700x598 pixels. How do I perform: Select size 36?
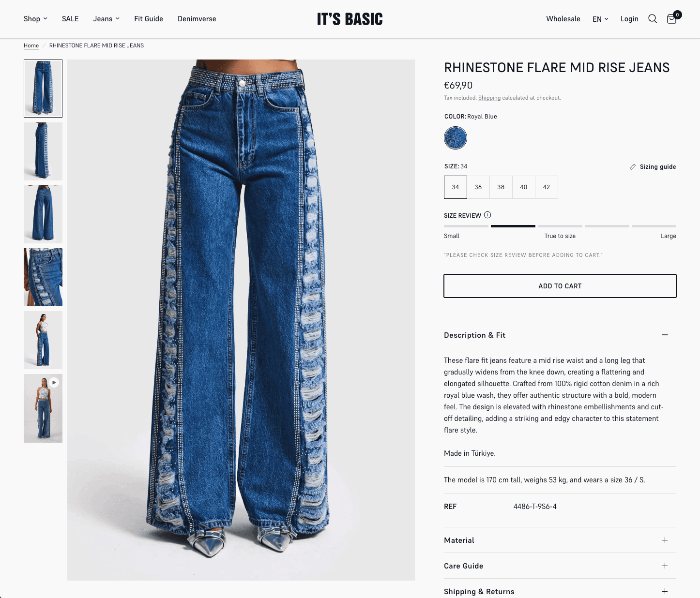pyautogui.click(x=478, y=187)
